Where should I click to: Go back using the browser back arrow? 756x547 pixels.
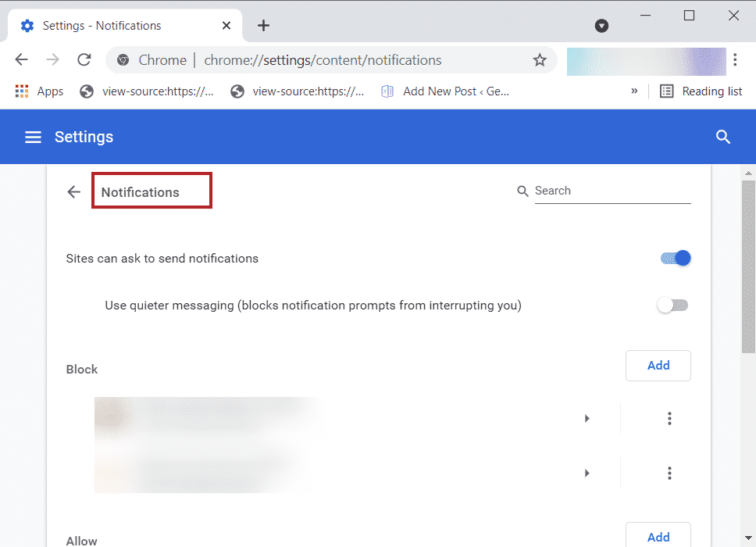point(21,59)
